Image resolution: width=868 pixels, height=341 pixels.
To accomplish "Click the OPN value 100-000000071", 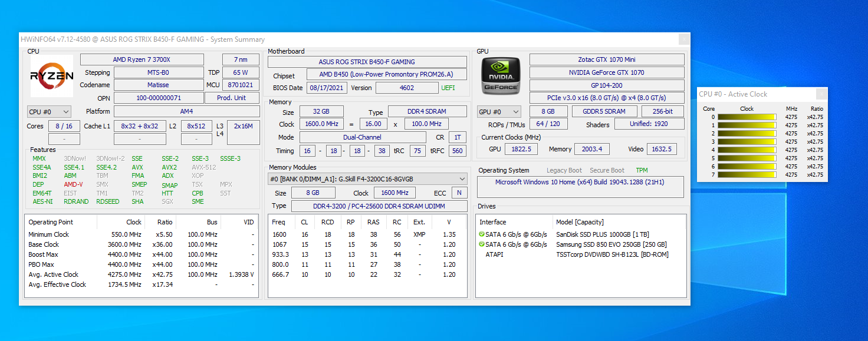I will coord(158,98).
